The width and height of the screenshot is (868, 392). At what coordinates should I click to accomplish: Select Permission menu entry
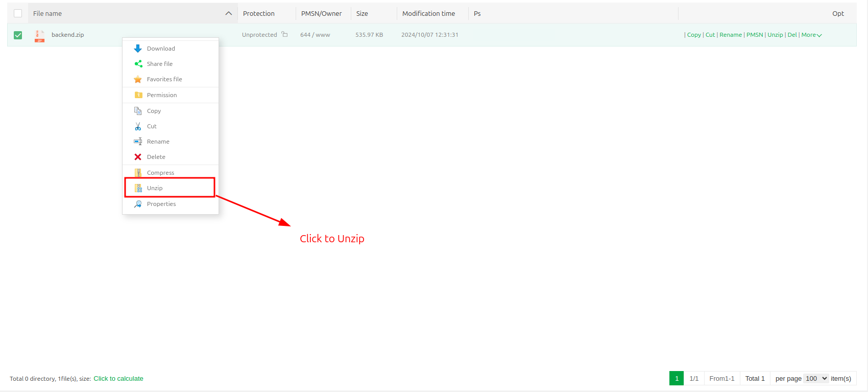171,95
